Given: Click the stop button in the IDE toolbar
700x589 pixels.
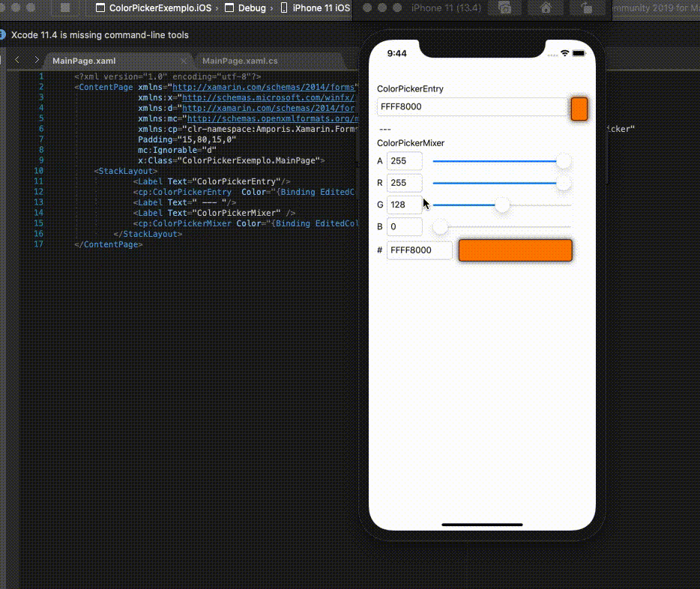Looking at the screenshot, I should (x=64, y=7).
